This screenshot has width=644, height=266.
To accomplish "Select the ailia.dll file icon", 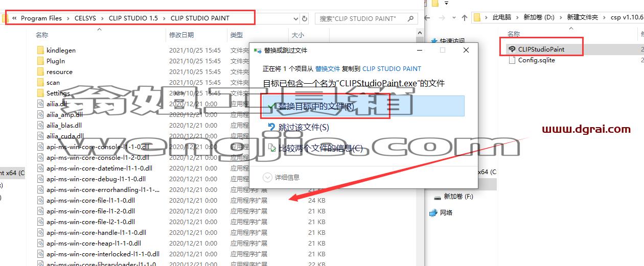I will (41, 104).
